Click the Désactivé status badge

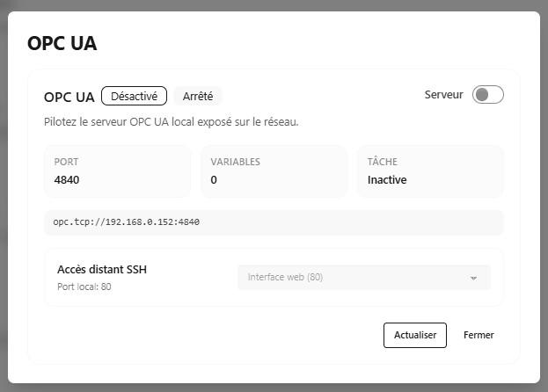[134, 96]
